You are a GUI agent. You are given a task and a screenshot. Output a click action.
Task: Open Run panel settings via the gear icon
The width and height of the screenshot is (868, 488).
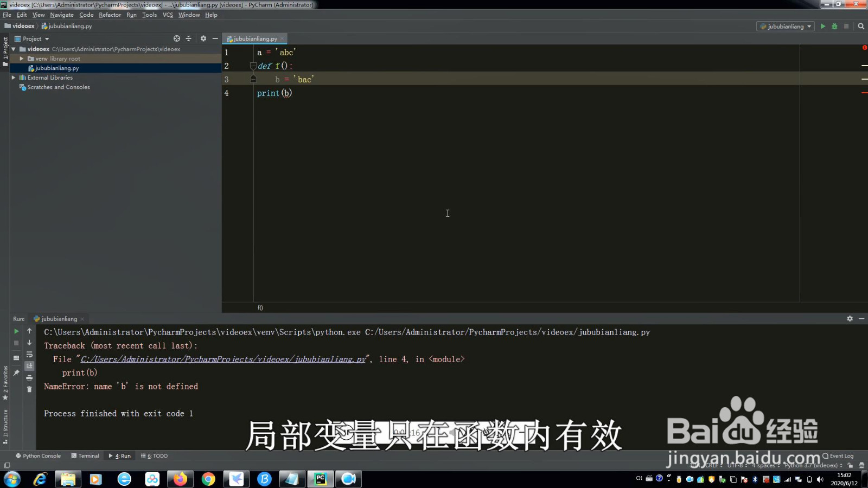pyautogui.click(x=850, y=319)
